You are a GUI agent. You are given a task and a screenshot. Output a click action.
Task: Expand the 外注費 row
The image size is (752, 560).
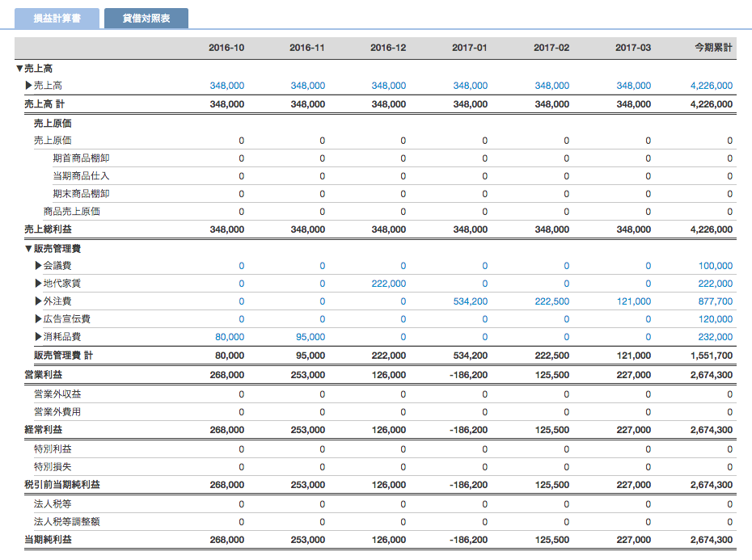pos(38,301)
